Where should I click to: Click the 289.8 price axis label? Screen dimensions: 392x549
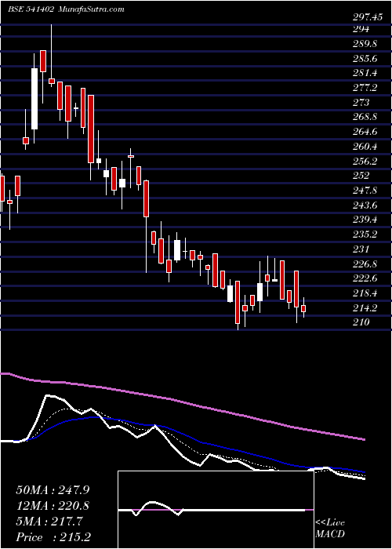point(365,44)
